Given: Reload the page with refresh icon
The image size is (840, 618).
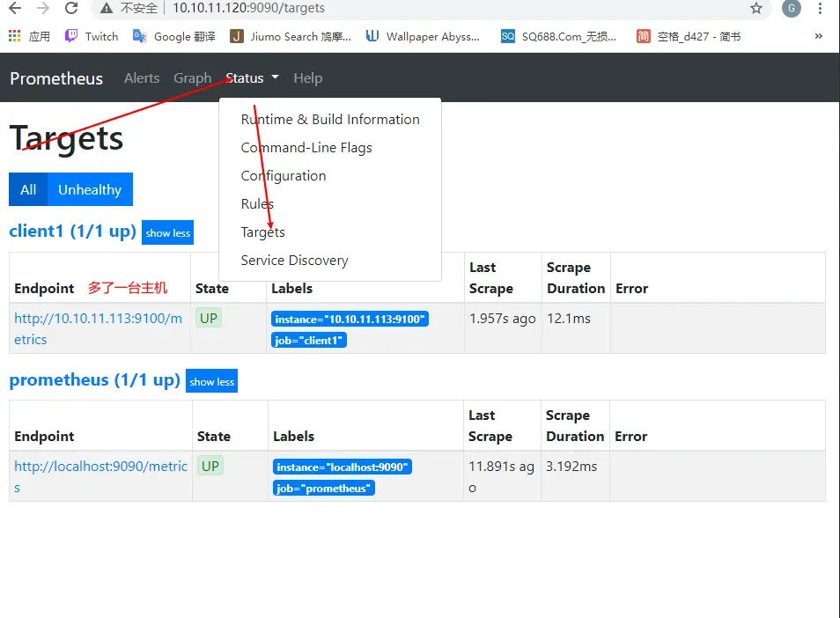Looking at the screenshot, I should tap(71, 9).
